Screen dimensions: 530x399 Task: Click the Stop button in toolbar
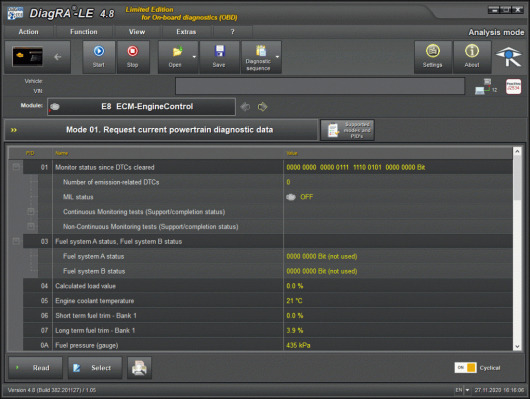133,57
